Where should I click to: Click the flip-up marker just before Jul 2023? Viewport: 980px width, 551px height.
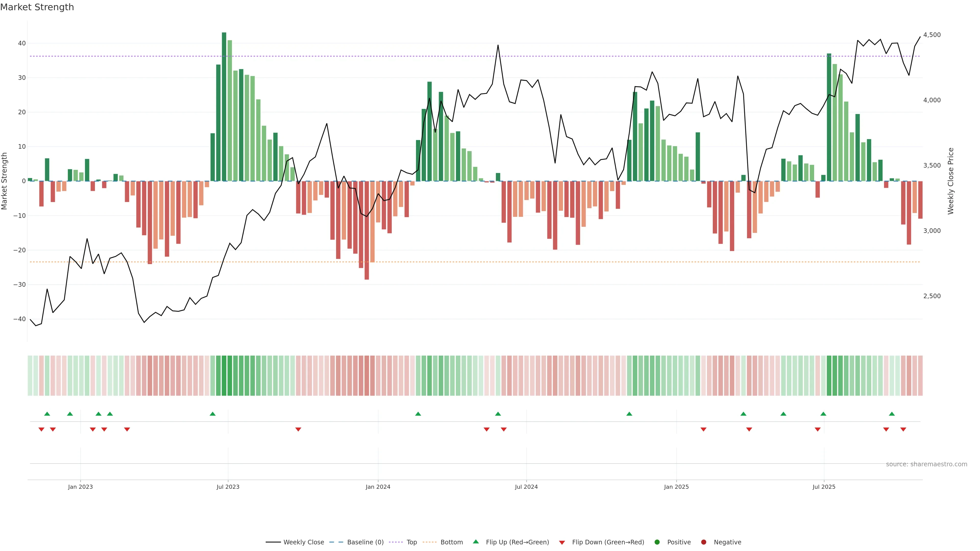click(x=213, y=414)
